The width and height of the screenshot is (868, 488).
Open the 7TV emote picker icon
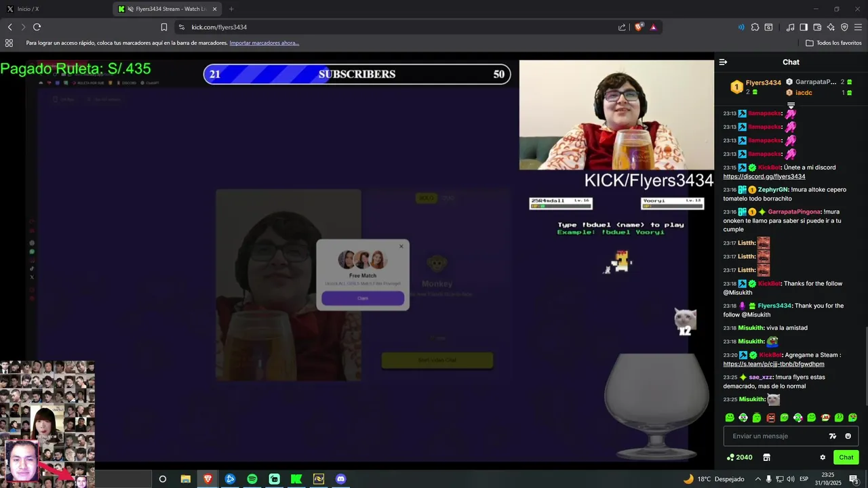click(833, 436)
